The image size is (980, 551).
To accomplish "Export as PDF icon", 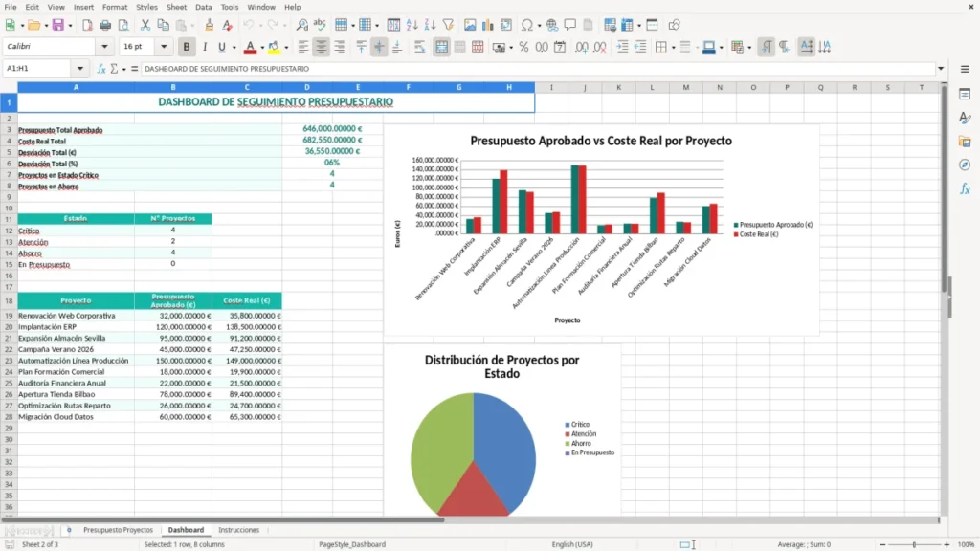I will click(x=87, y=25).
